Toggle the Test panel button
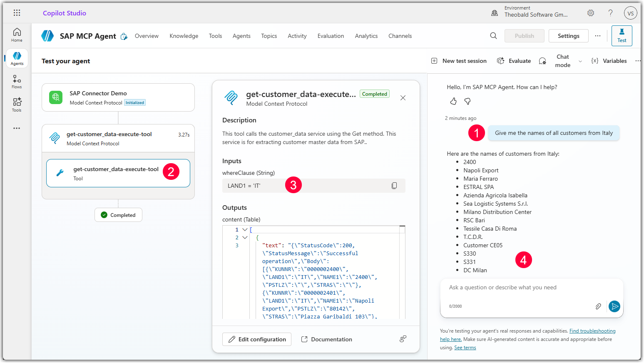644x363 pixels. (x=622, y=36)
